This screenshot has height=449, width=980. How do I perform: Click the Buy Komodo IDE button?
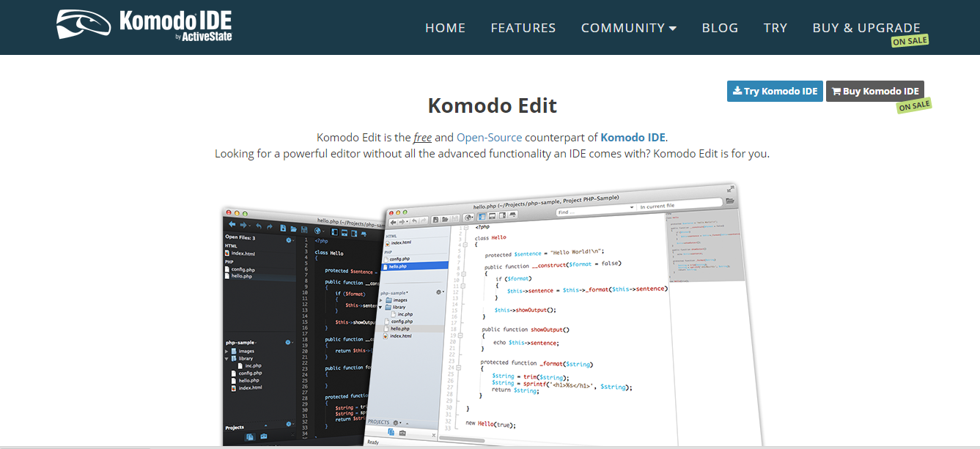point(875,92)
